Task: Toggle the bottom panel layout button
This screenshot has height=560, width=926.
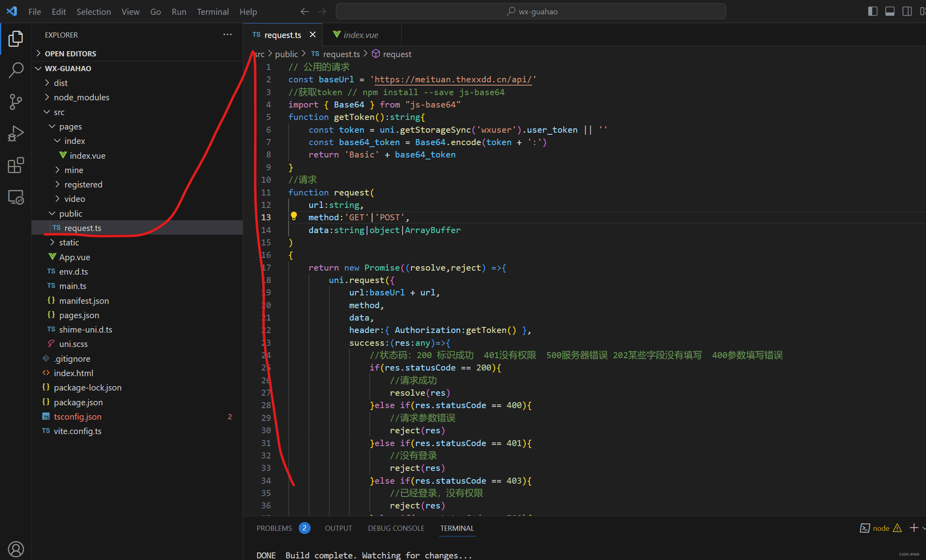Action: point(890,12)
